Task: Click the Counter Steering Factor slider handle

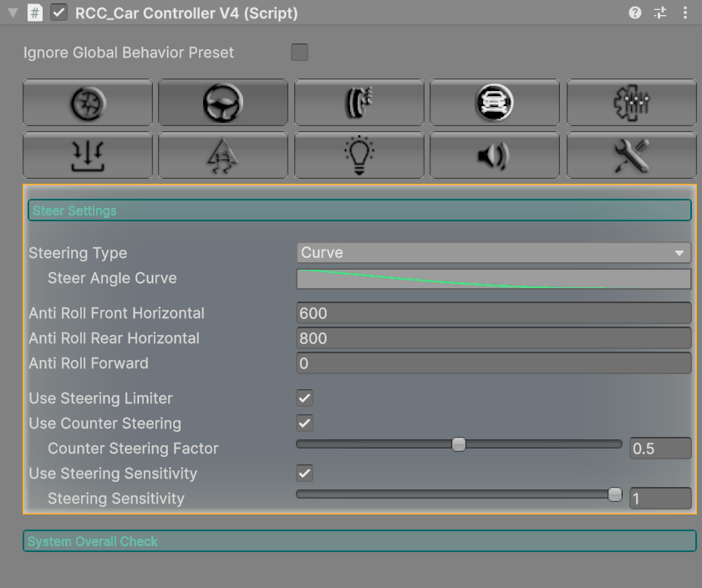Action: click(459, 444)
